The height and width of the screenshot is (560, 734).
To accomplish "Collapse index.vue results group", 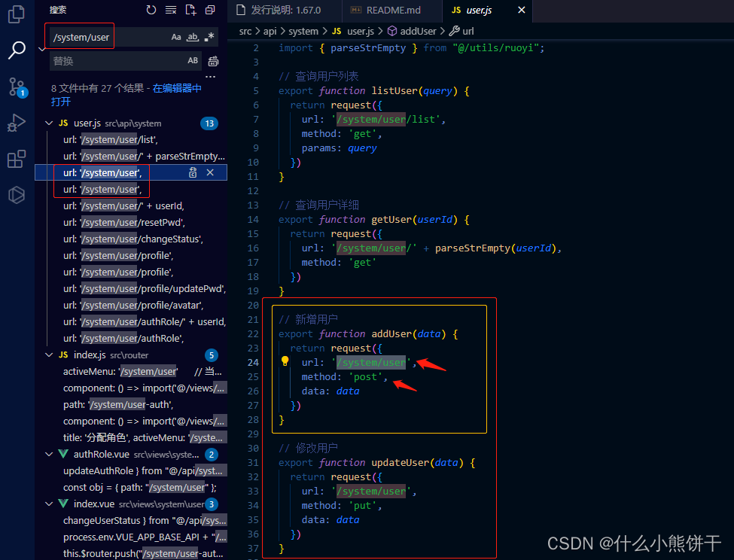I will (49, 504).
